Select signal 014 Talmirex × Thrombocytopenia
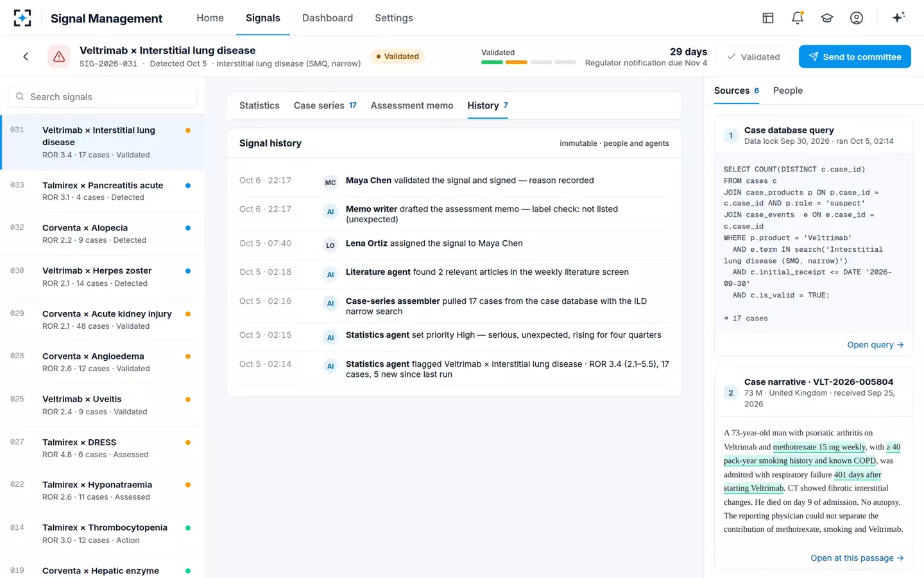 [x=103, y=534]
